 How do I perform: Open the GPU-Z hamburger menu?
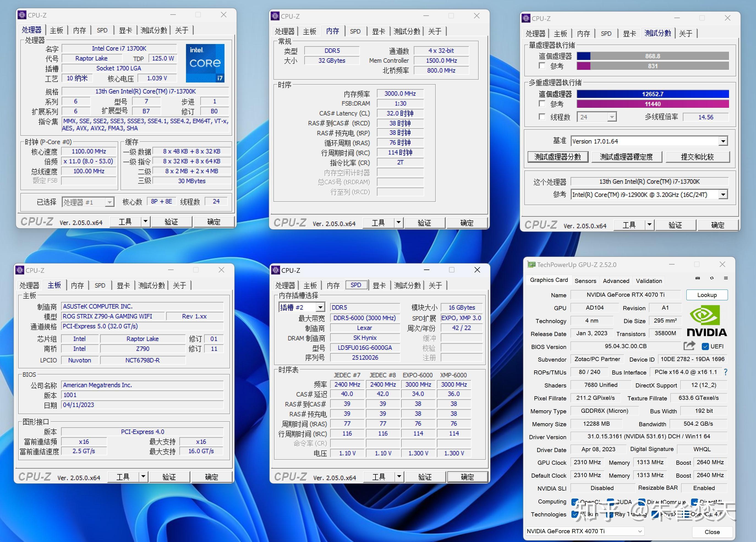coord(726,278)
